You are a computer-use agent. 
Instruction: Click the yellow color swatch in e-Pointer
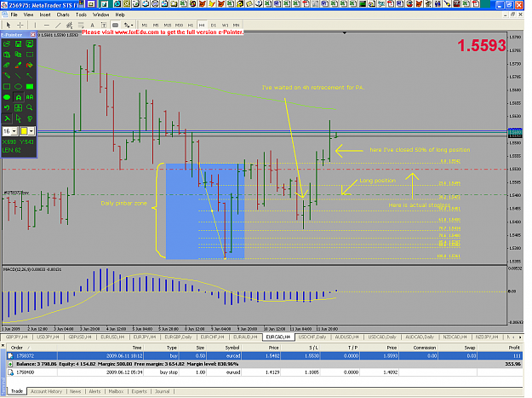(24, 131)
